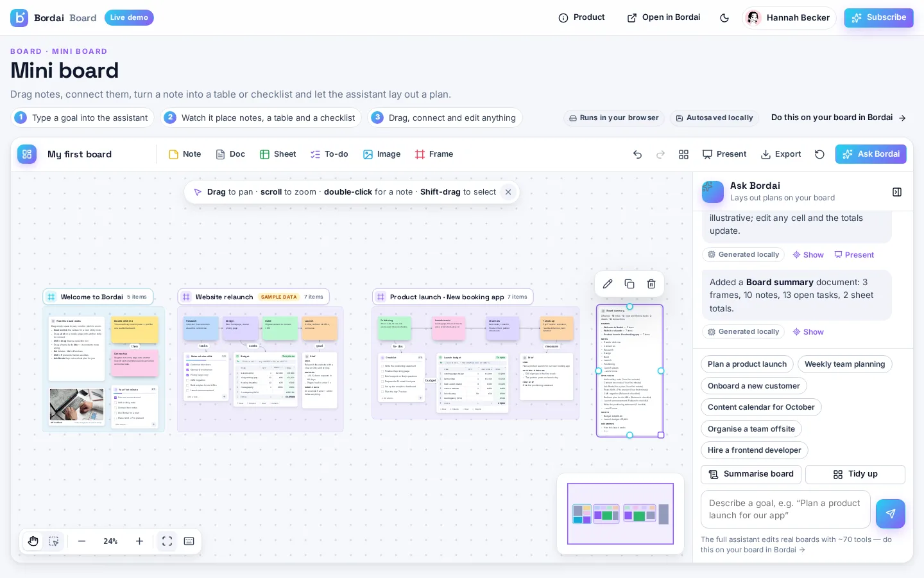Zoom out with the minus icon
Screen dimensions: 924x578
click(x=81, y=541)
